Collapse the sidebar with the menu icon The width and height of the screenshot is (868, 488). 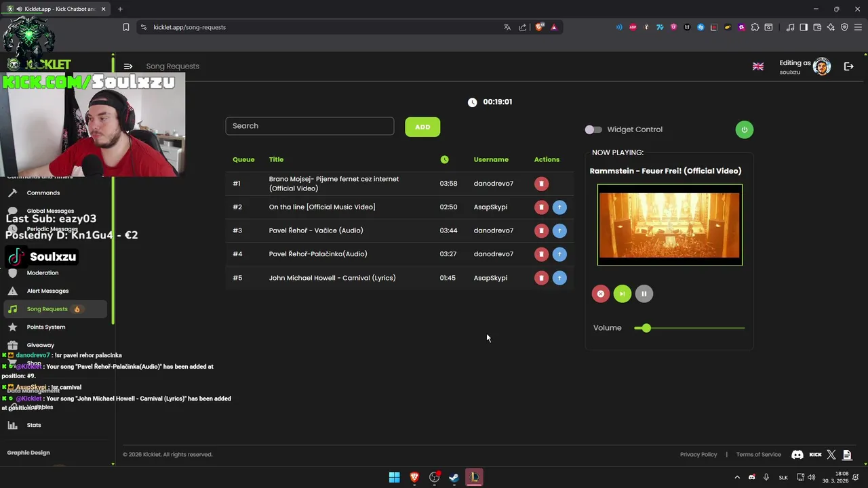pyautogui.click(x=128, y=66)
